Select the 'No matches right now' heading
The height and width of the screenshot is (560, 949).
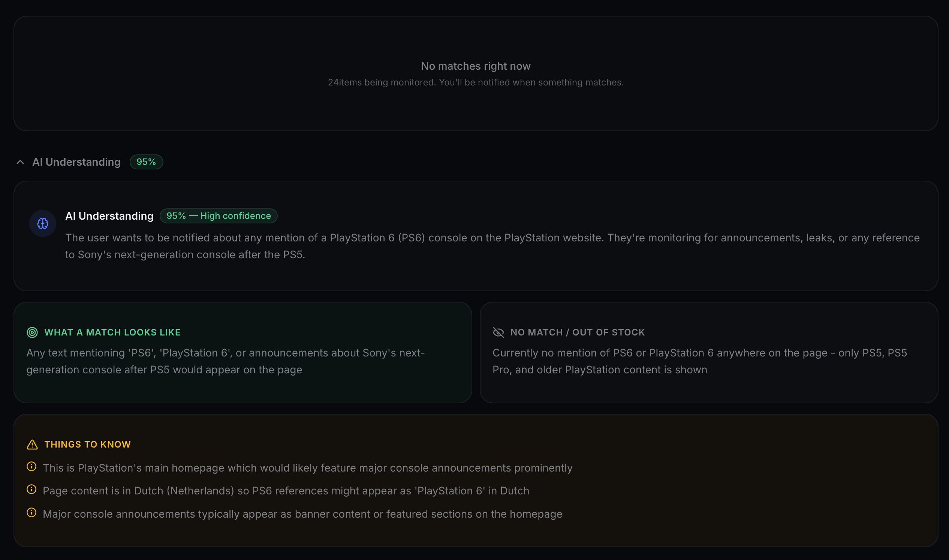point(476,66)
